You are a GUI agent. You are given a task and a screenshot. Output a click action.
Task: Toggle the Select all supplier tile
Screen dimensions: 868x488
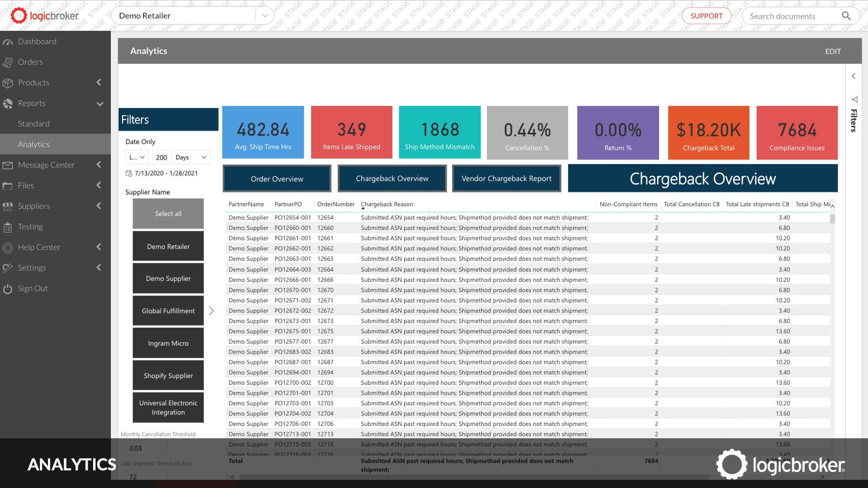pyautogui.click(x=168, y=214)
